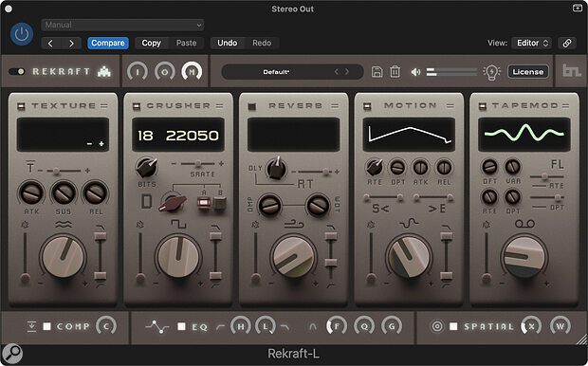Click the Tapemod cassette tape icon
The image size is (588, 366).
click(524, 225)
